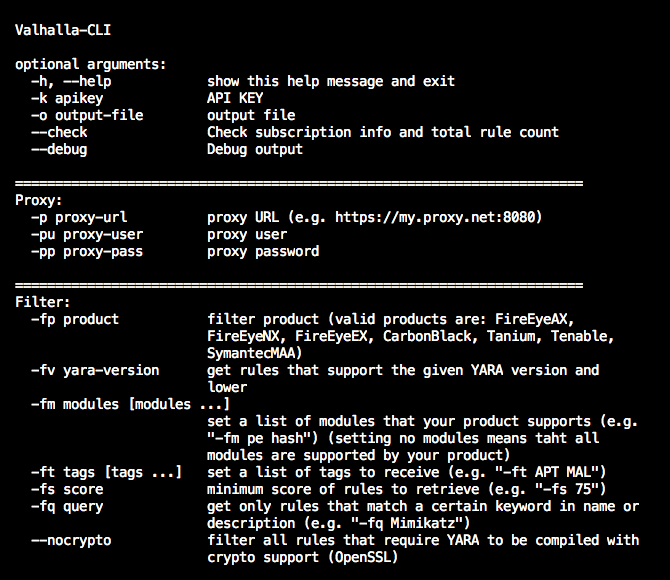Click the word "SymantecMAA)" in product list
The image size is (670, 580).
point(255,353)
